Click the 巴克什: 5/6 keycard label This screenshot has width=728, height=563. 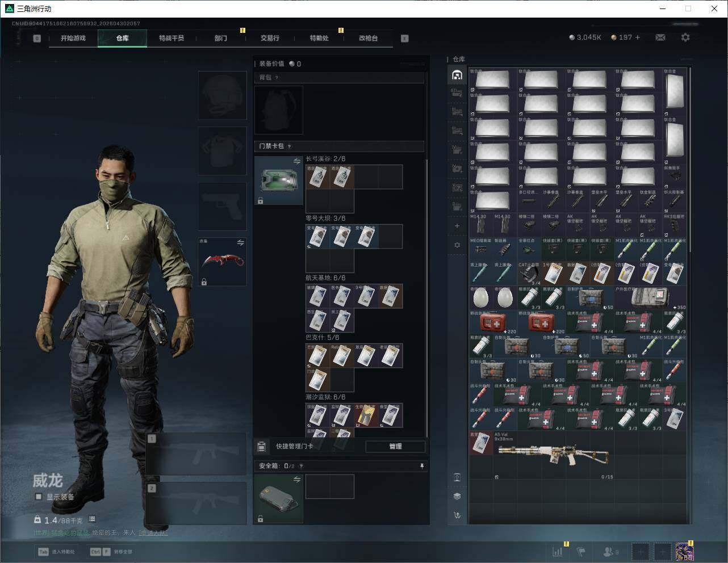tap(323, 338)
